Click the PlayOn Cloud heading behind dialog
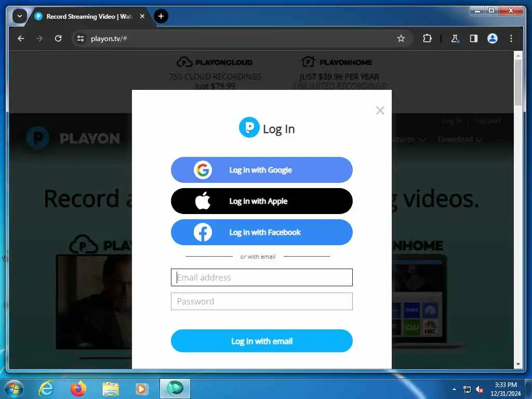 tap(215, 62)
